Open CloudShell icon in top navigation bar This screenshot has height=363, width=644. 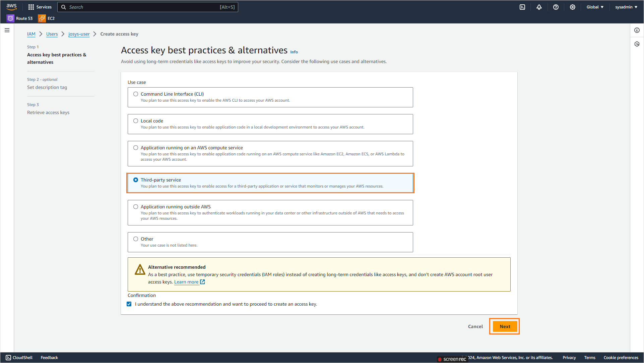click(522, 7)
